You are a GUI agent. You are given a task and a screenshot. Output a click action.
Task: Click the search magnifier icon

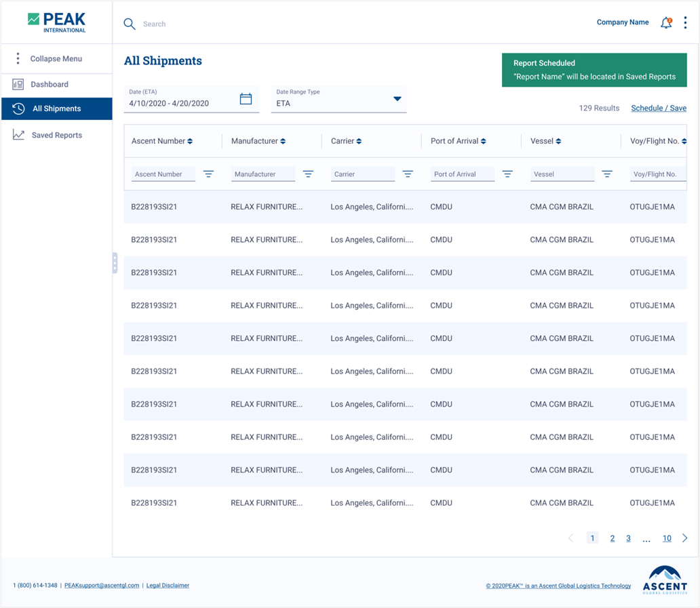pos(130,24)
